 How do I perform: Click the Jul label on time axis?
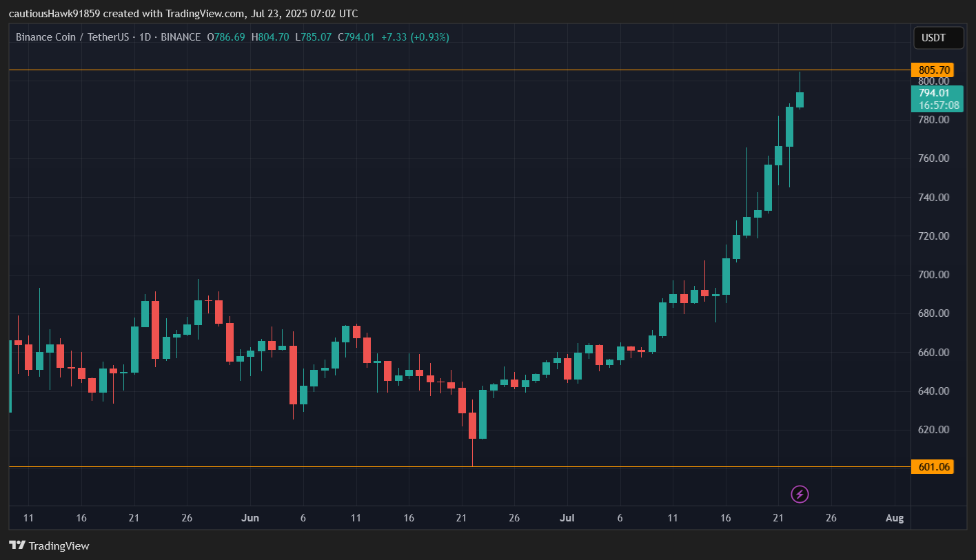click(x=567, y=517)
